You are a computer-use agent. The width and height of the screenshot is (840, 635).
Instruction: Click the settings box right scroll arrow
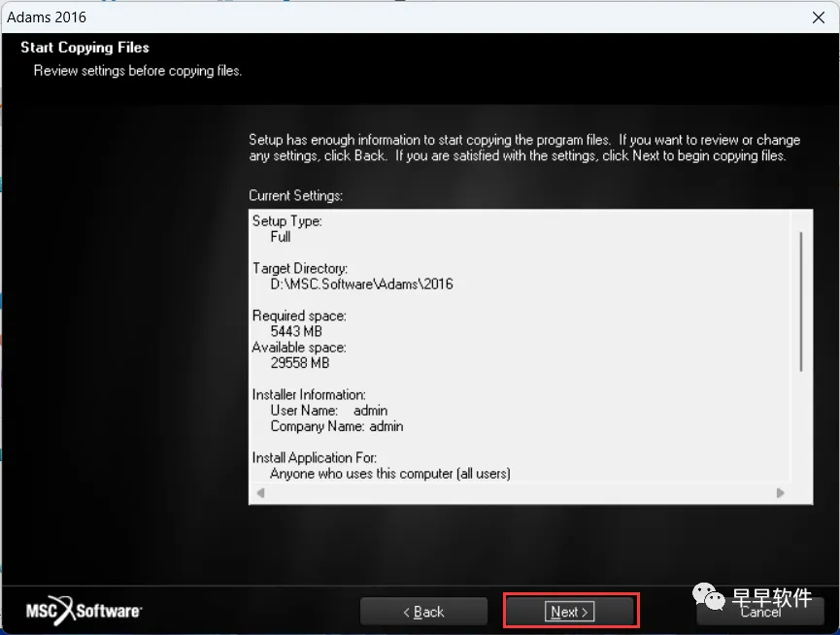(x=780, y=492)
